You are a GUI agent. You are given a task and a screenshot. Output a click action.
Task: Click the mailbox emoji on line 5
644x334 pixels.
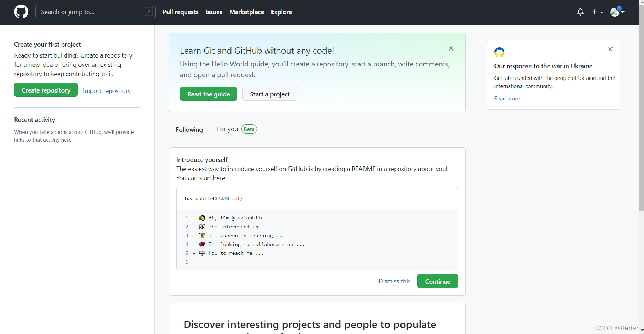coord(202,253)
